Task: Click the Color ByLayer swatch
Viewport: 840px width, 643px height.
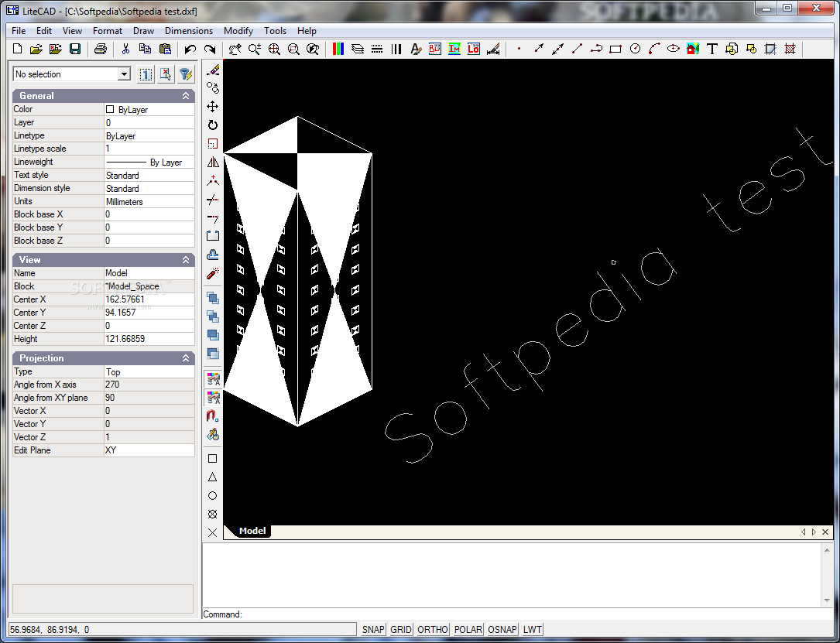Action: point(110,109)
